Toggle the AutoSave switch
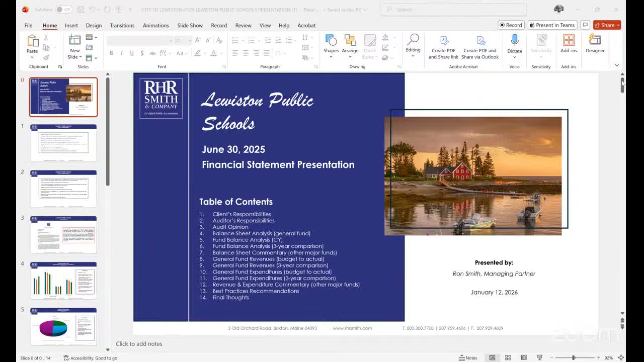This screenshot has width=644, height=362. [63, 10]
